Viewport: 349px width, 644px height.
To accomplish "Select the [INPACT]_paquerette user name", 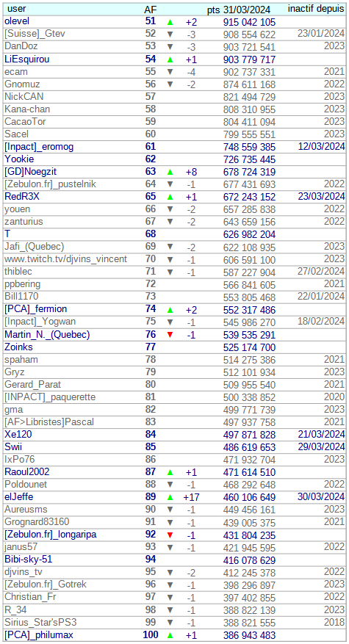I will click(50, 397).
